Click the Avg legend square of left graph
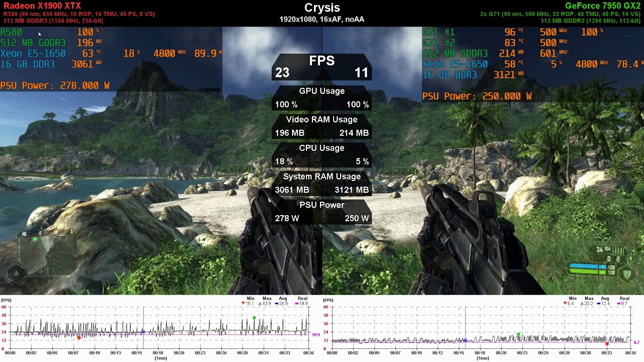This screenshot has height=362, width=644. pos(277,304)
